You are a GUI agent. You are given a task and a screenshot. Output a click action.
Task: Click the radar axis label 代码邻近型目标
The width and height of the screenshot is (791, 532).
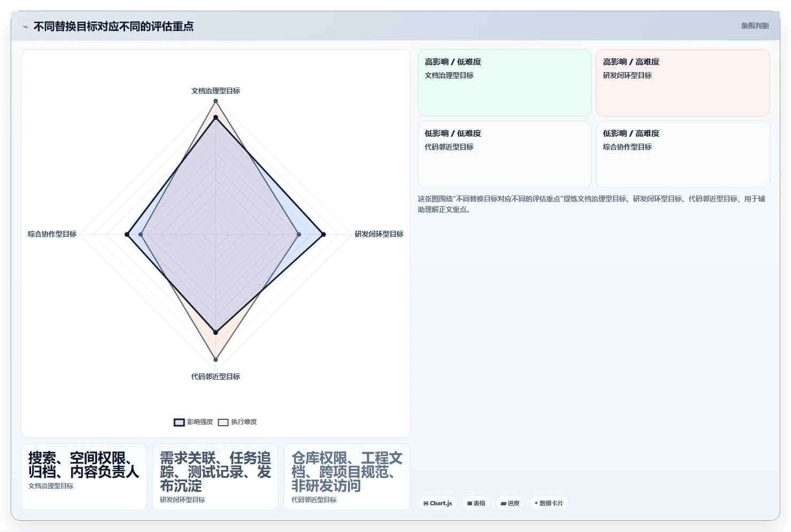[215, 377]
